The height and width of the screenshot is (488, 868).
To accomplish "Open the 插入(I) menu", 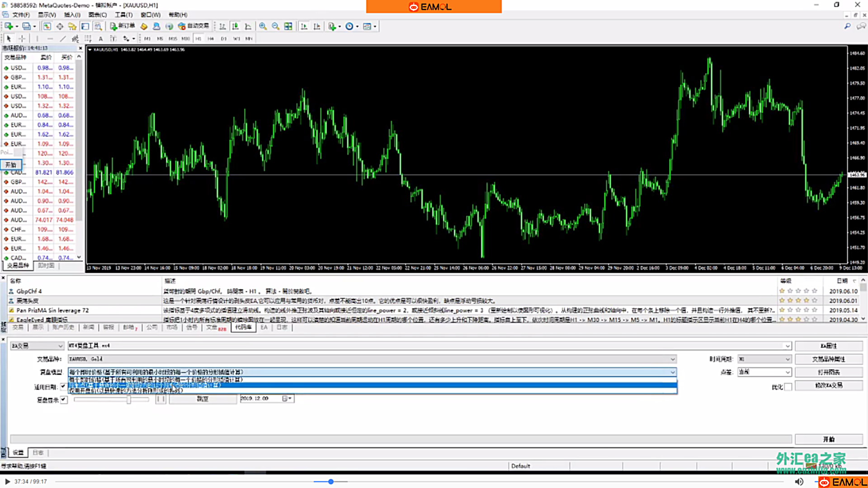I will coord(72,15).
